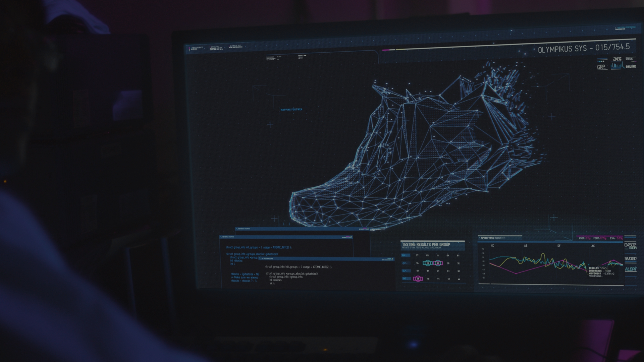This screenshot has width=644, height=362.
Task: Click the Testing Results Per Group header
Action: pos(426,245)
